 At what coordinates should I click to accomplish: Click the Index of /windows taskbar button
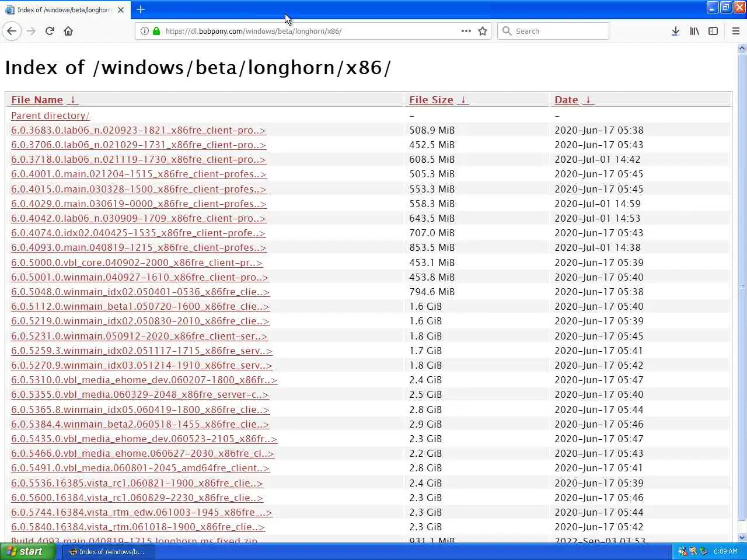click(x=109, y=551)
